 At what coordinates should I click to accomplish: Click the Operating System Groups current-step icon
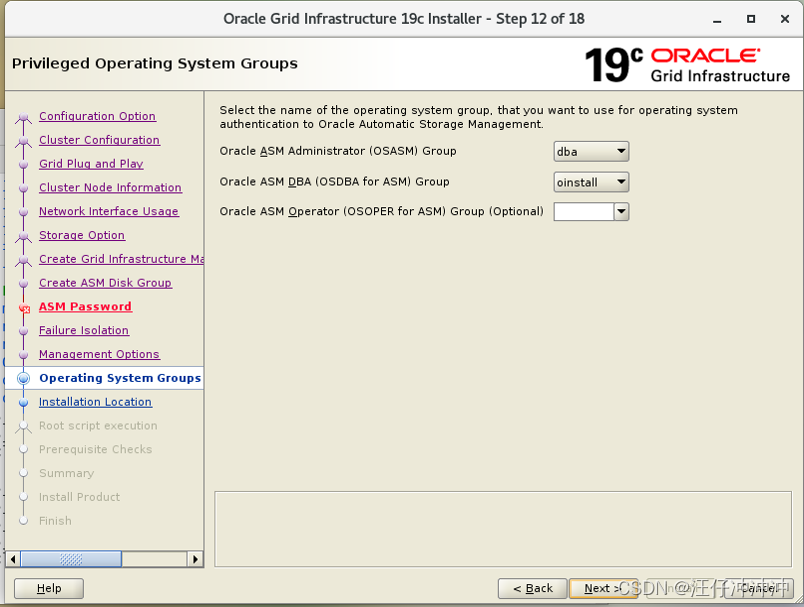(24, 378)
